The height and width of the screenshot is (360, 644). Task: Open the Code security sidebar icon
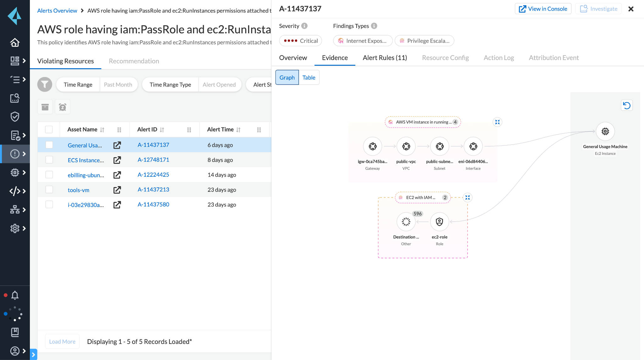click(x=15, y=191)
